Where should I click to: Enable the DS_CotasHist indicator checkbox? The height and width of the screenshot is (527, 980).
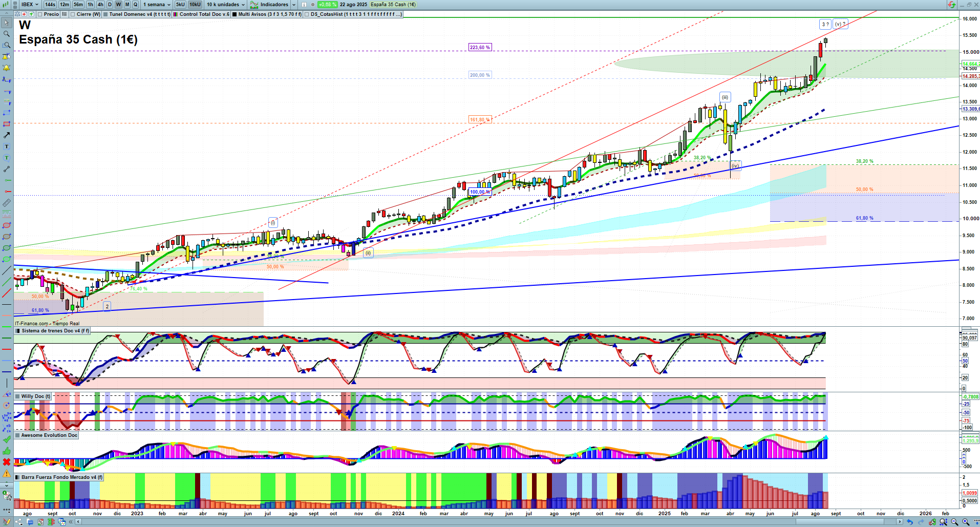pos(307,14)
